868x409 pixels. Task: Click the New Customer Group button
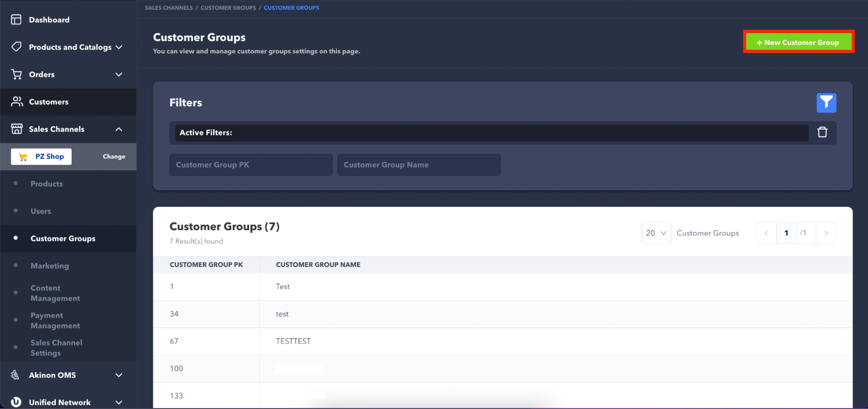798,42
